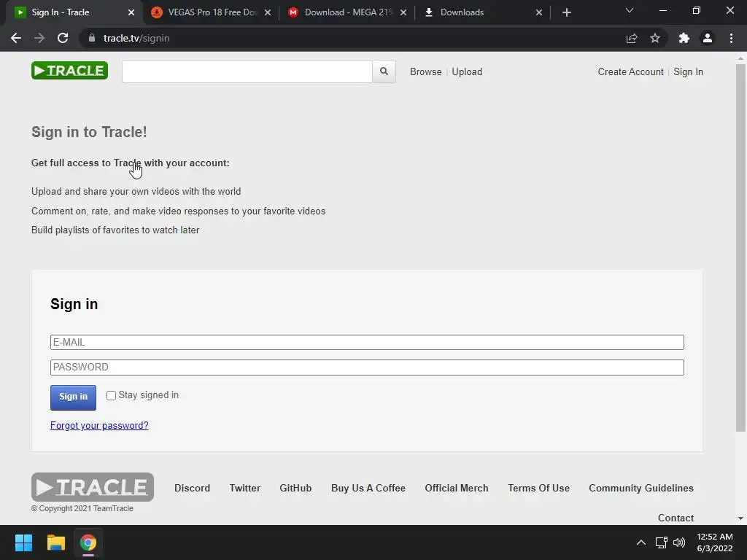Image resolution: width=747 pixels, height=560 pixels.
Task: Tick the Stay signed in checkbox
Action: click(x=111, y=396)
